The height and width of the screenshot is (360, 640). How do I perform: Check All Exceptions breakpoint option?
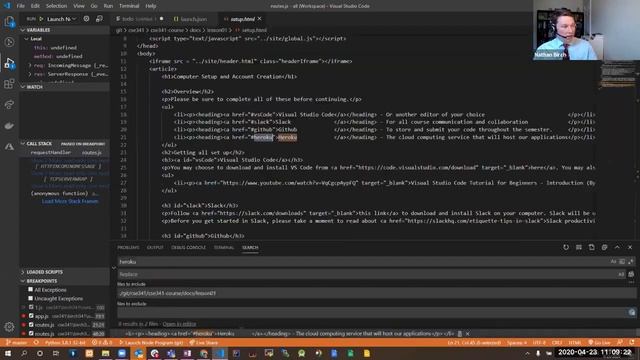point(31,289)
